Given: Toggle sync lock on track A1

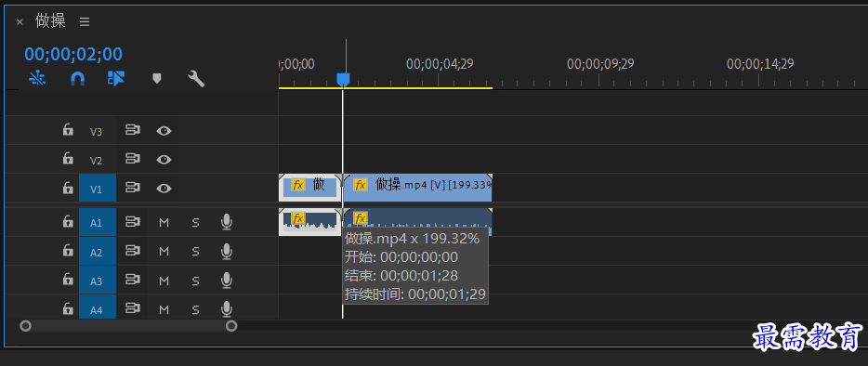Looking at the screenshot, I should 132,222.
